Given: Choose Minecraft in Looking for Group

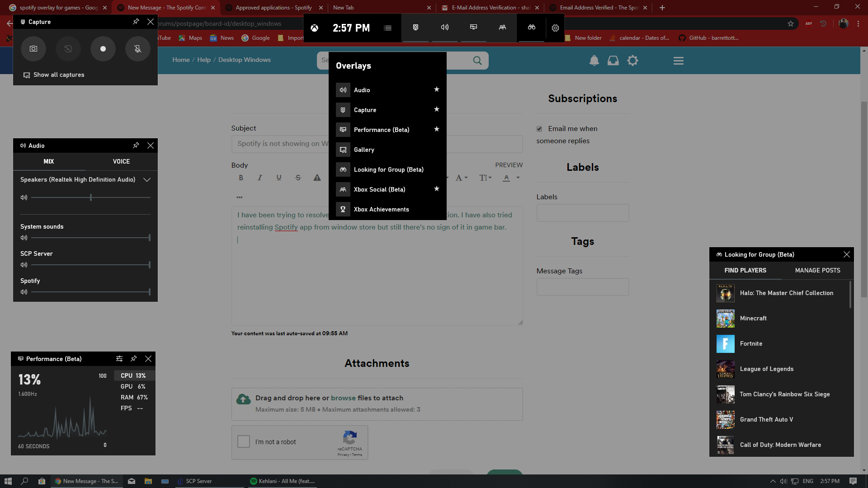Looking at the screenshot, I should tap(780, 319).
